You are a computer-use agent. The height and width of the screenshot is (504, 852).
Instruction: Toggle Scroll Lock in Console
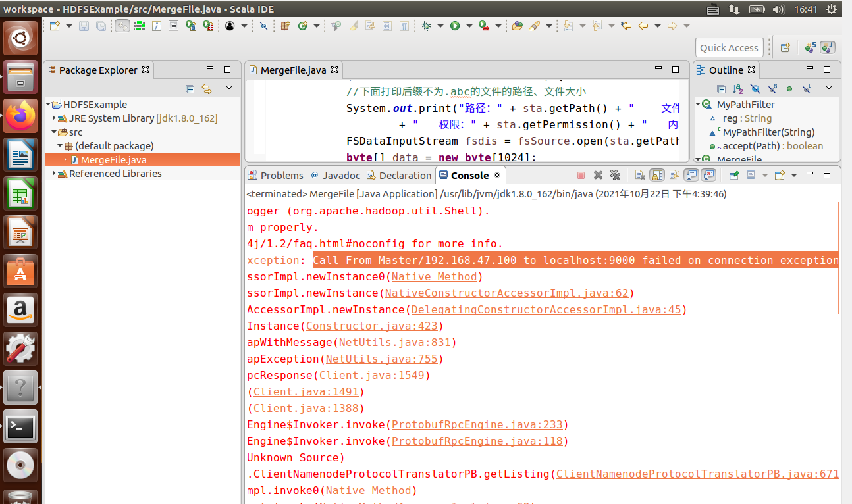[657, 175]
